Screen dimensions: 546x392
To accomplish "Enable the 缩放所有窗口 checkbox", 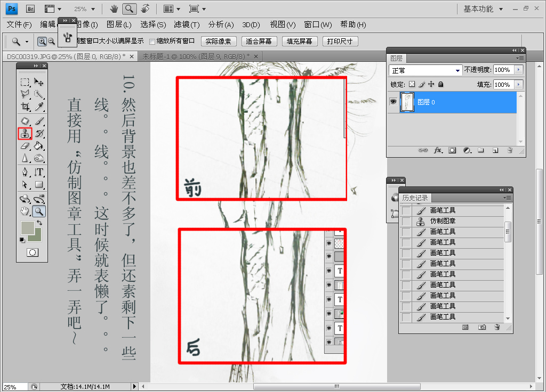I will pyautogui.click(x=152, y=42).
